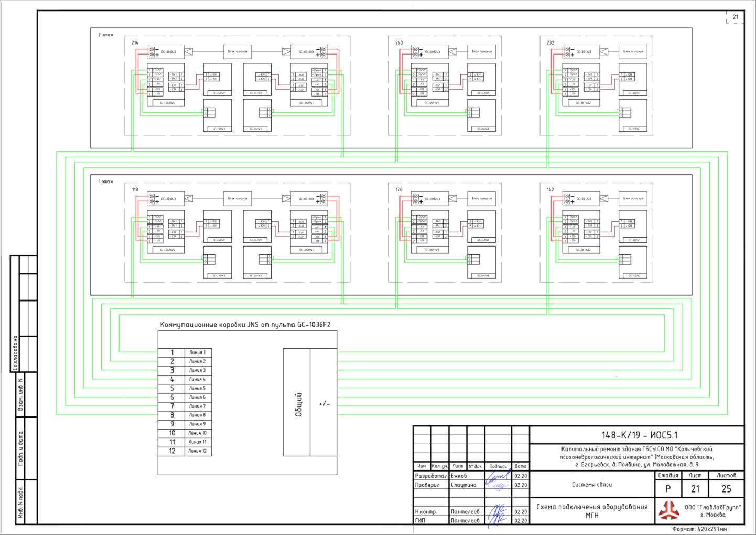Click the Коммутационные коробки JNS heading

coord(245,325)
